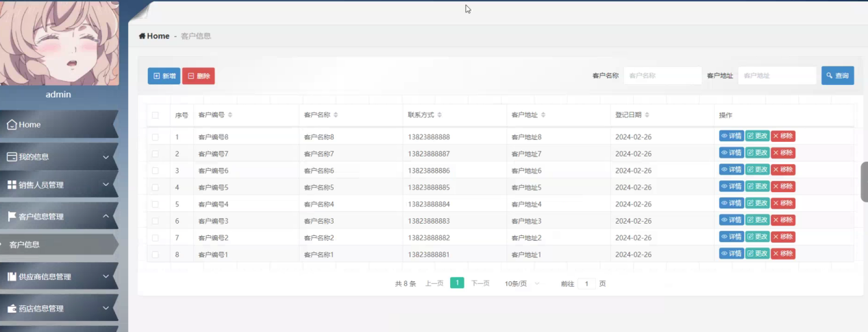
Task: Click sort arrows on 联系方式 column
Action: [x=439, y=115]
